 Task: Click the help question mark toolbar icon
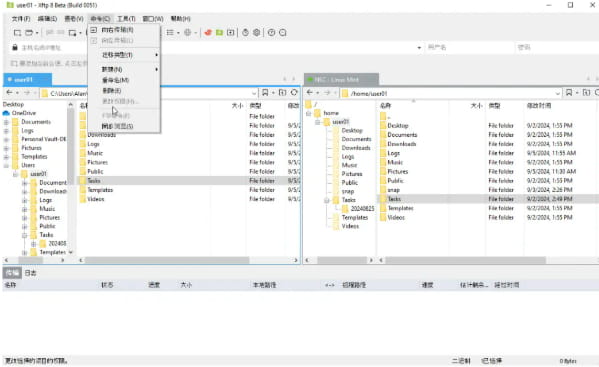coord(271,33)
